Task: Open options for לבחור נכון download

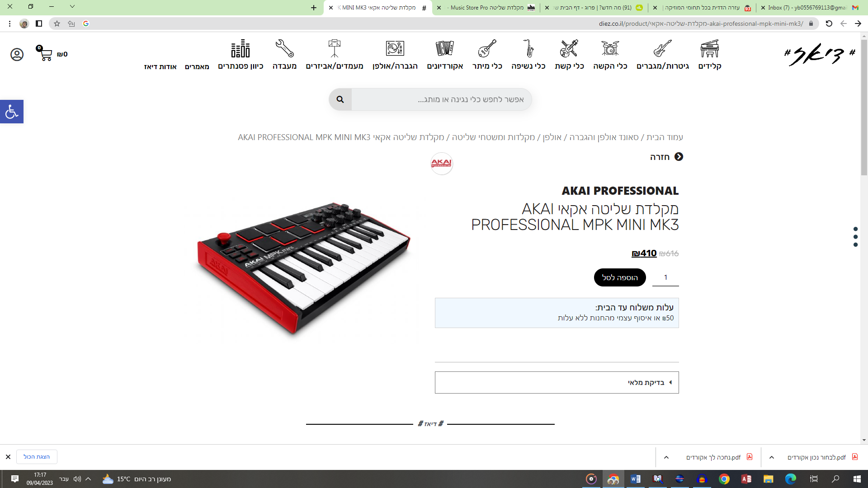Action: click(x=771, y=457)
